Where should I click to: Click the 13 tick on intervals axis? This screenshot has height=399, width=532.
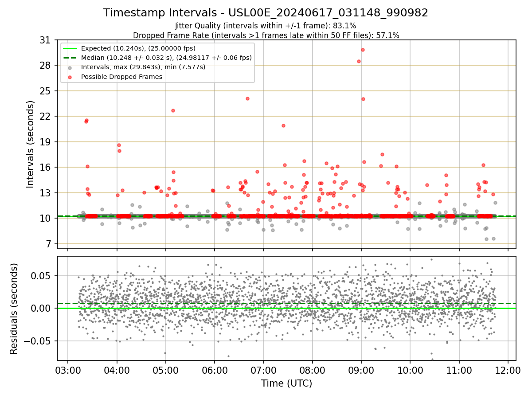click(x=46, y=193)
